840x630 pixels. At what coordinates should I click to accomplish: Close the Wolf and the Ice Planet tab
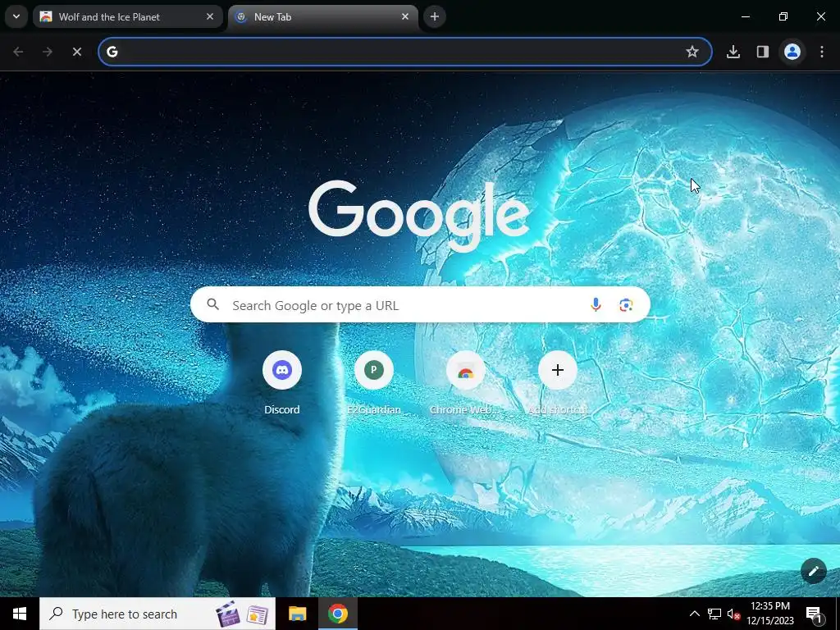(210, 16)
